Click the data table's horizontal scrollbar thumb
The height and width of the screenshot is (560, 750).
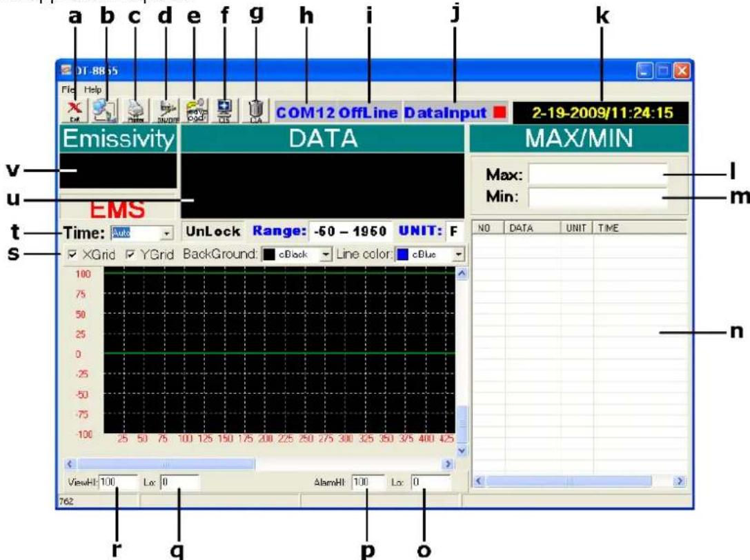point(569,481)
